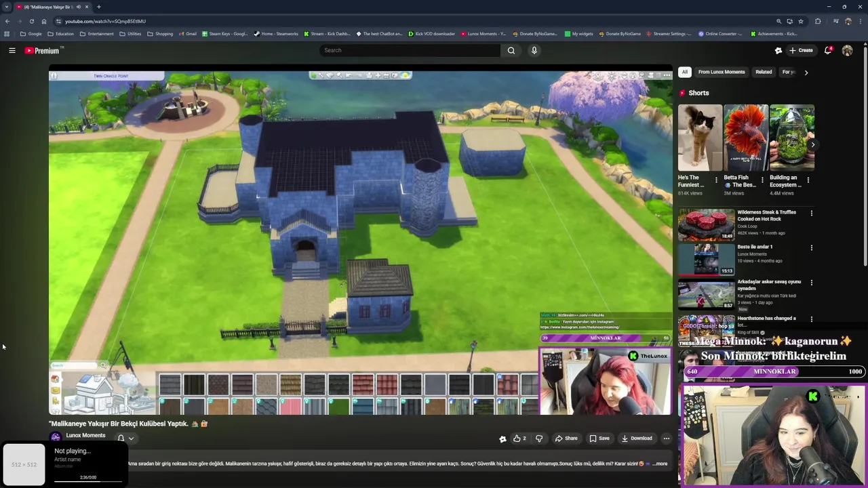Click the media overlay progress bar
The width and height of the screenshot is (868, 488).
pos(88,482)
